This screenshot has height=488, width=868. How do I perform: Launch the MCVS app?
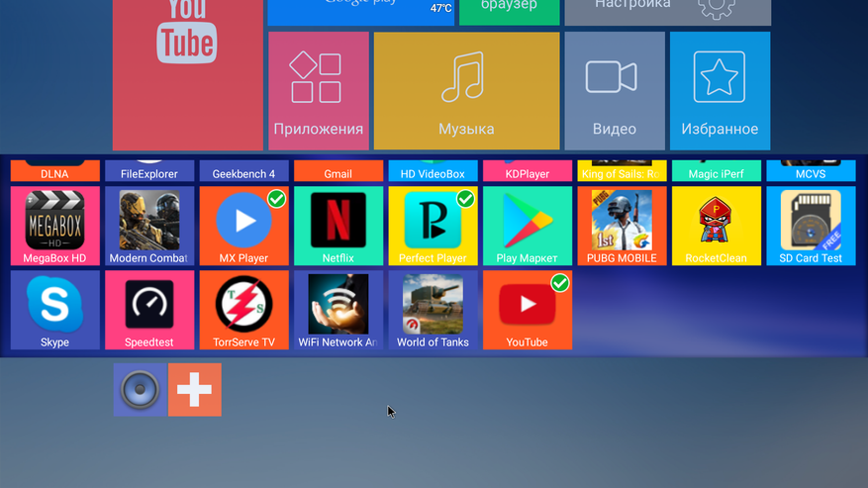click(811, 170)
